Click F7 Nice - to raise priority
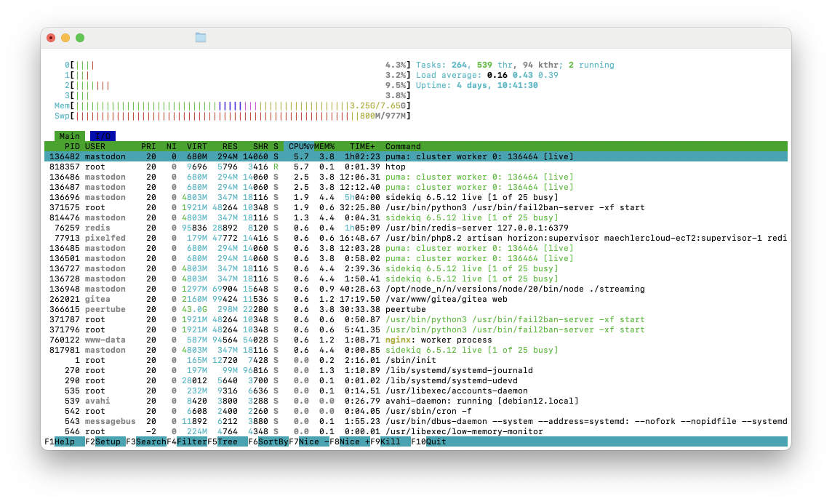The height and width of the screenshot is (504, 832). point(314,441)
